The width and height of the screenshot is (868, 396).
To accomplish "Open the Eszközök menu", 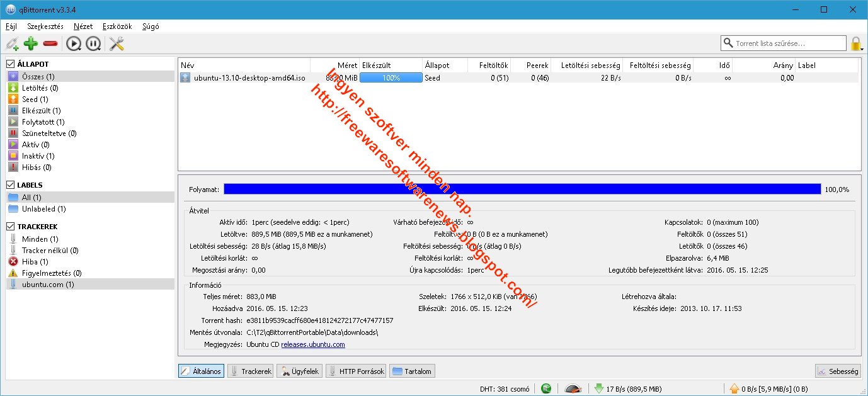I will (x=117, y=26).
